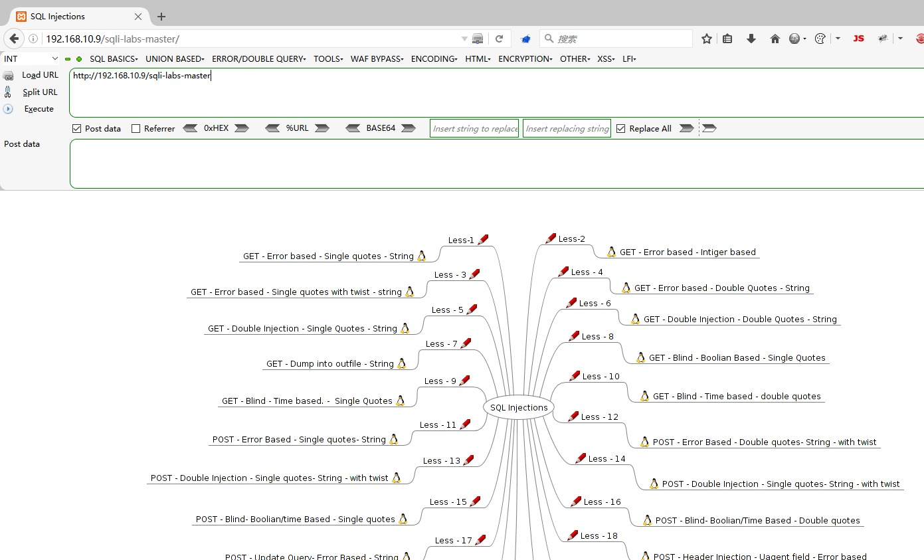Image resolution: width=924 pixels, height=560 pixels.
Task: Open the bookmarks list clipboard icon
Action: pos(727,39)
